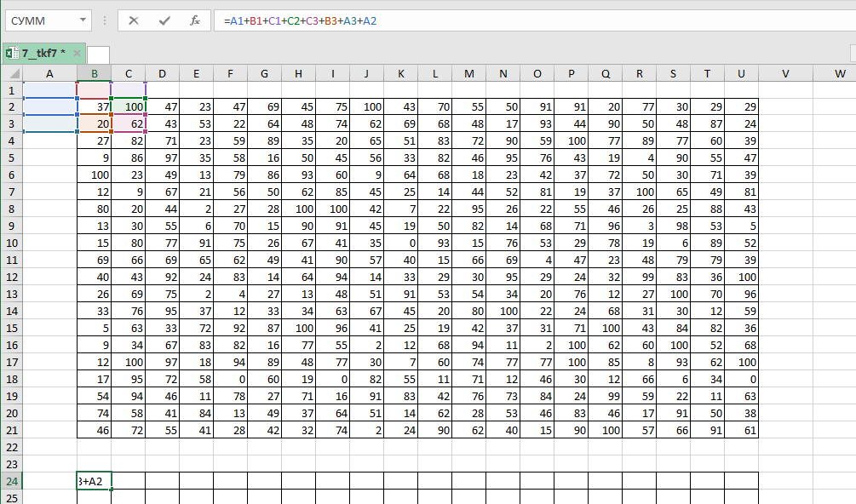
Task: Expand the СУММ name box dropdown
Action: click(x=83, y=20)
